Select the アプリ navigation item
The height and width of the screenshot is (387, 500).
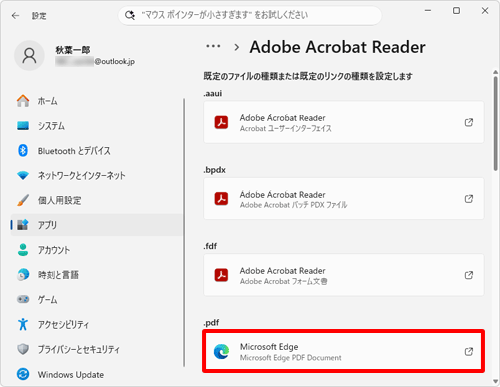click(x=97, y=225)
